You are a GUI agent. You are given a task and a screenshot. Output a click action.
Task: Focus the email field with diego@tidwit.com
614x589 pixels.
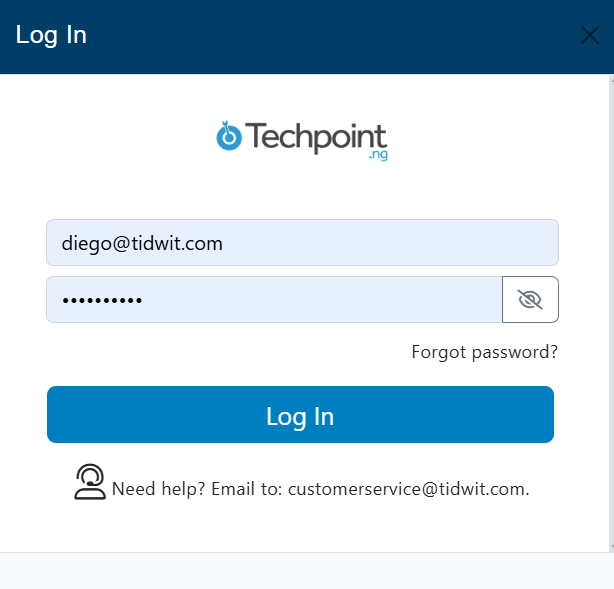click(x=302, y=243)
